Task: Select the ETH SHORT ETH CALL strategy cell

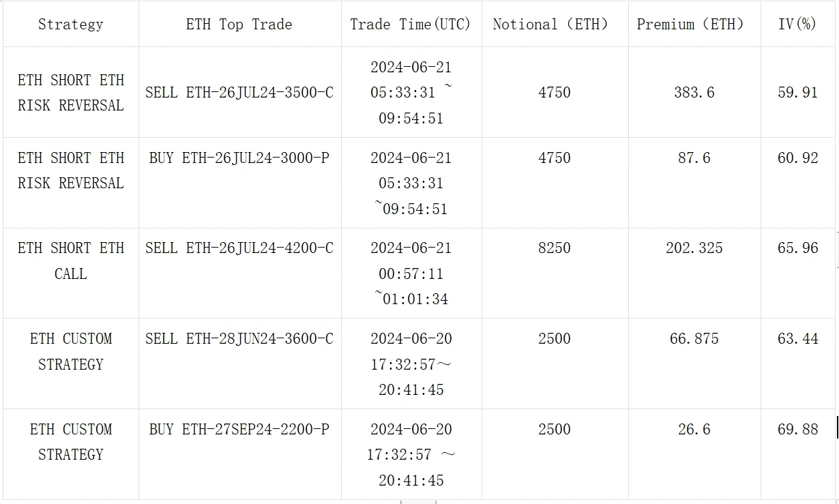Action: coord(71,261)
